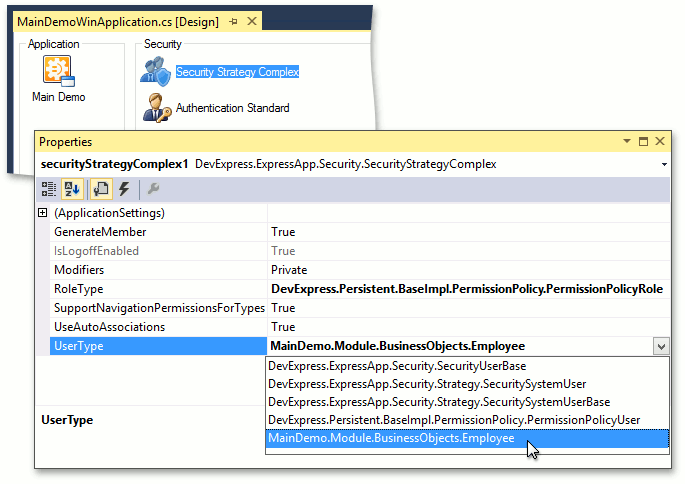
Task: Click the Modifiers Private value
Action: tap(289, 270)
